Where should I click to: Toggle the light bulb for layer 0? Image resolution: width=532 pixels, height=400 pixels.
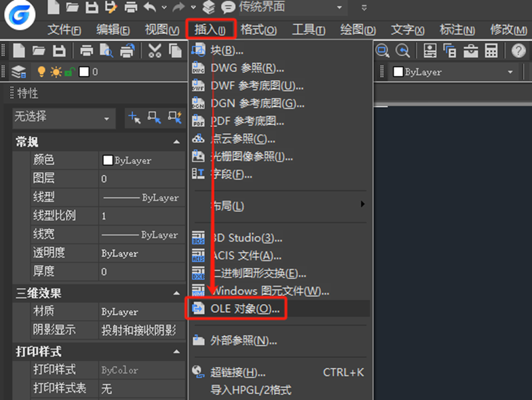point(41,71)
